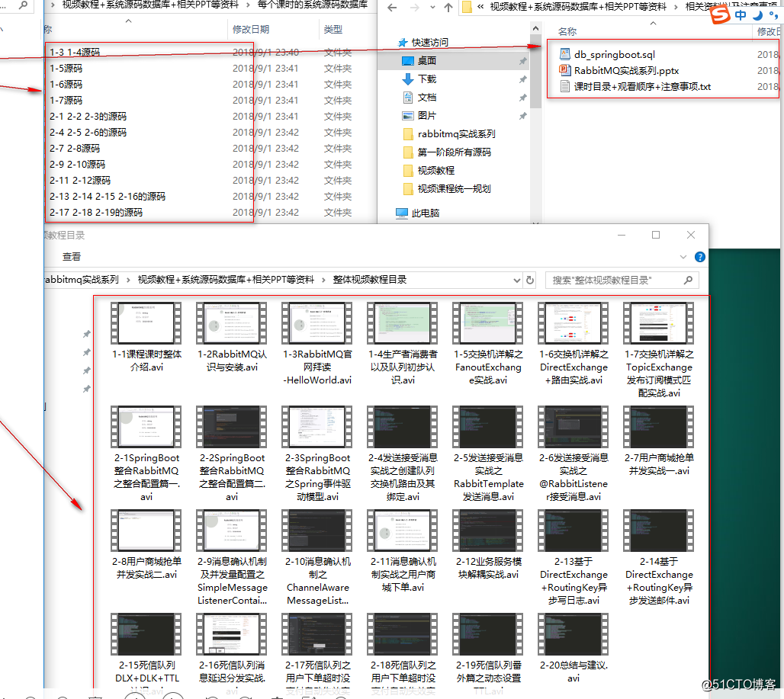Sort by 类型 column header

point(333,30)
